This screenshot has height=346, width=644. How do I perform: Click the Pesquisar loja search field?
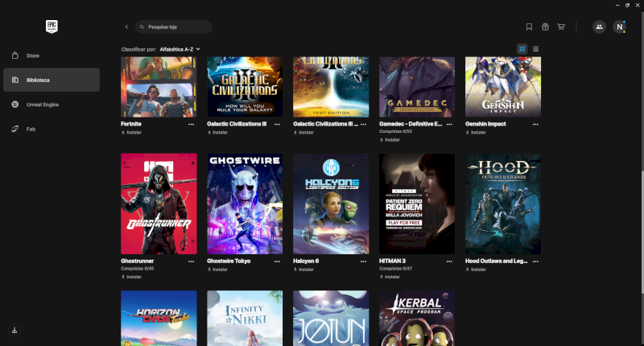click(174, 27)
